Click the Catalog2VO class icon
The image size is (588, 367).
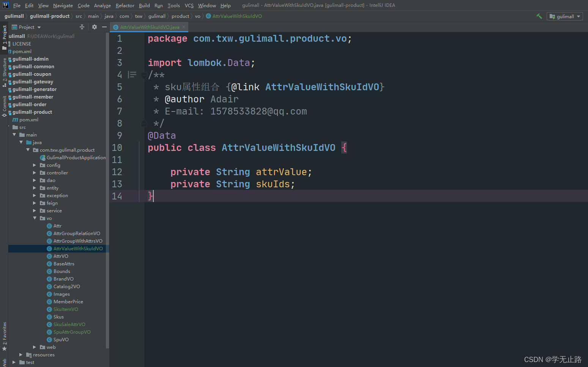point(49,286)
